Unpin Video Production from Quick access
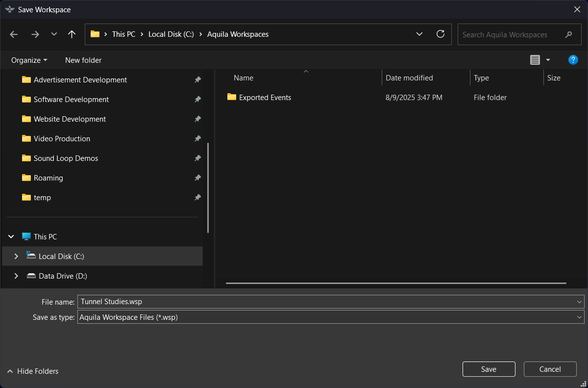This screenshot has height=388, width=588. [x=197, y=138]
